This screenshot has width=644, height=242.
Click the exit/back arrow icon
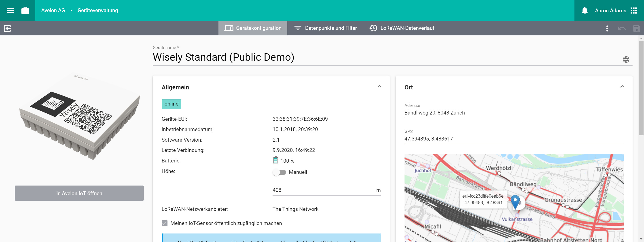8,28
